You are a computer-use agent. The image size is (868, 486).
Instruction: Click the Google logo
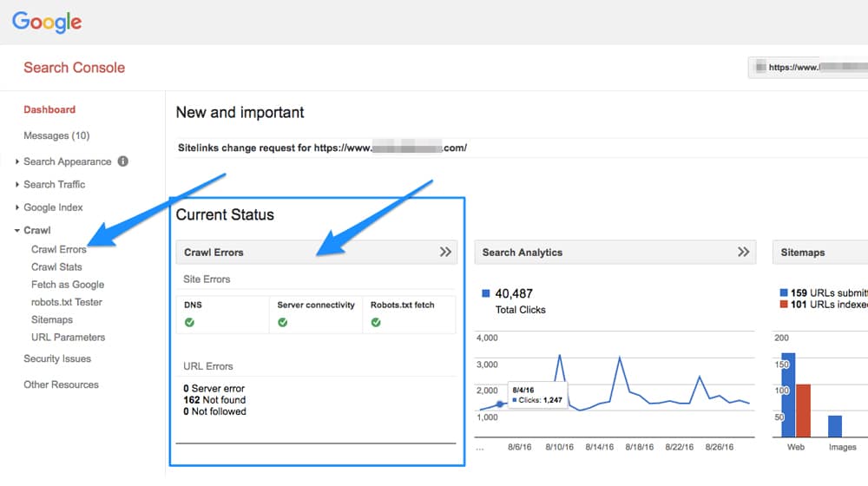coord(47,23)
